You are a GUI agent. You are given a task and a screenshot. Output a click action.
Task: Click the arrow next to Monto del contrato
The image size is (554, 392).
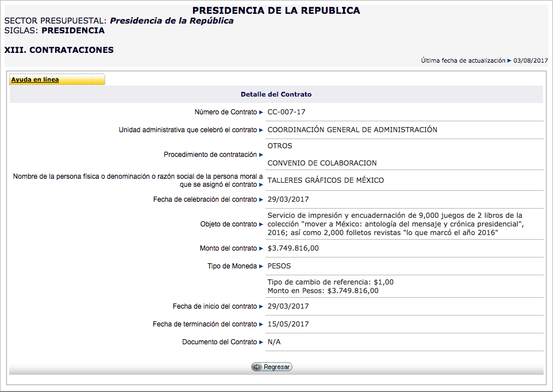click(261, 249)
